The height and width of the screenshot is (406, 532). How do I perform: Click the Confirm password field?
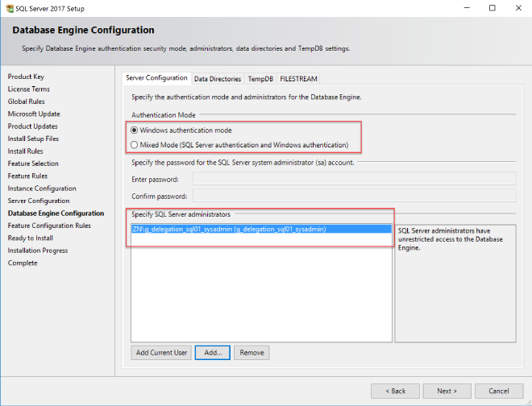tap(354, 196)
